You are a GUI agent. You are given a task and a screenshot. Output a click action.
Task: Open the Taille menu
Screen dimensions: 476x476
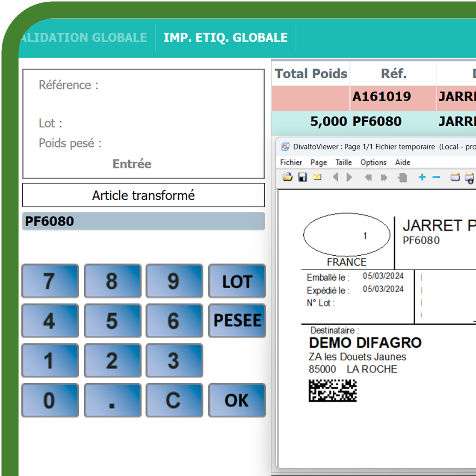coord(343,163)
